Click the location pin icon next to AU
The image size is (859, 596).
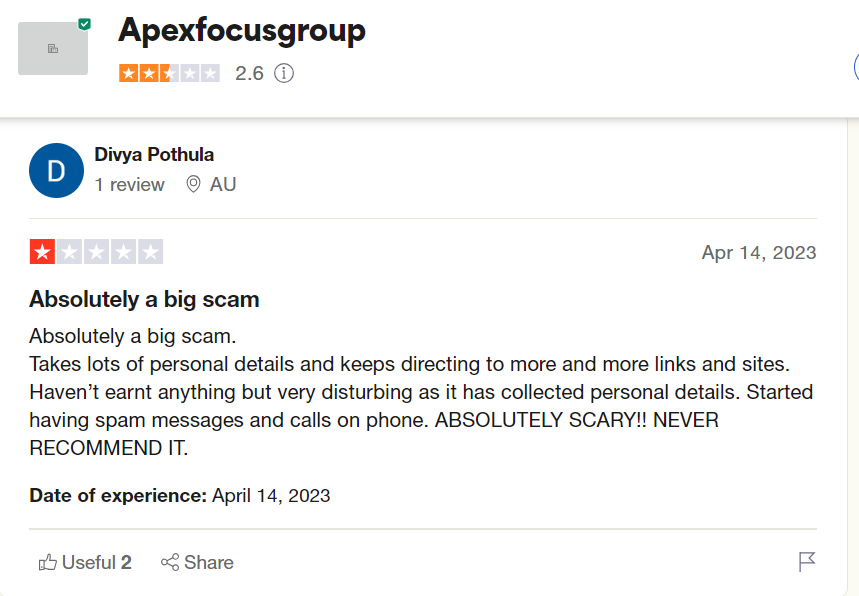click(193, 184)
